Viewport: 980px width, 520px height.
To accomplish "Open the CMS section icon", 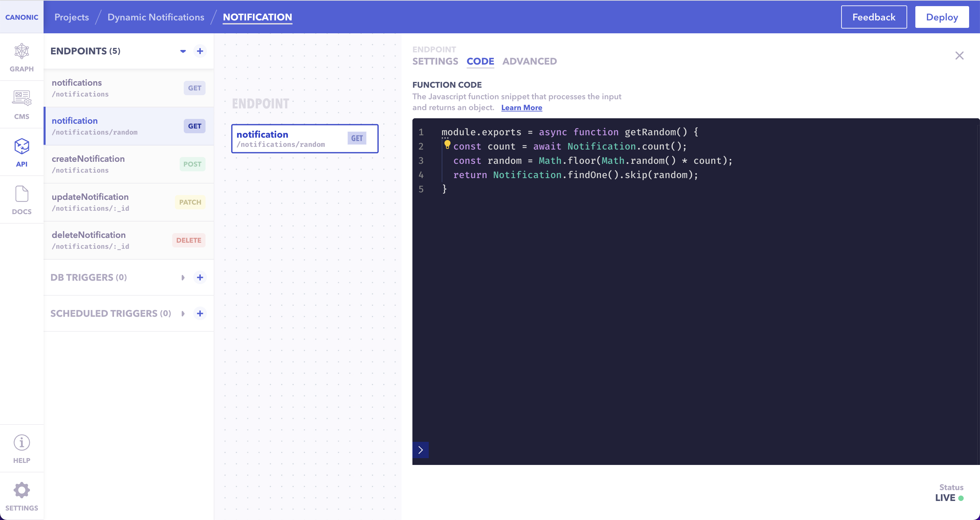I will pyautogui.click(x=22, y=98).
